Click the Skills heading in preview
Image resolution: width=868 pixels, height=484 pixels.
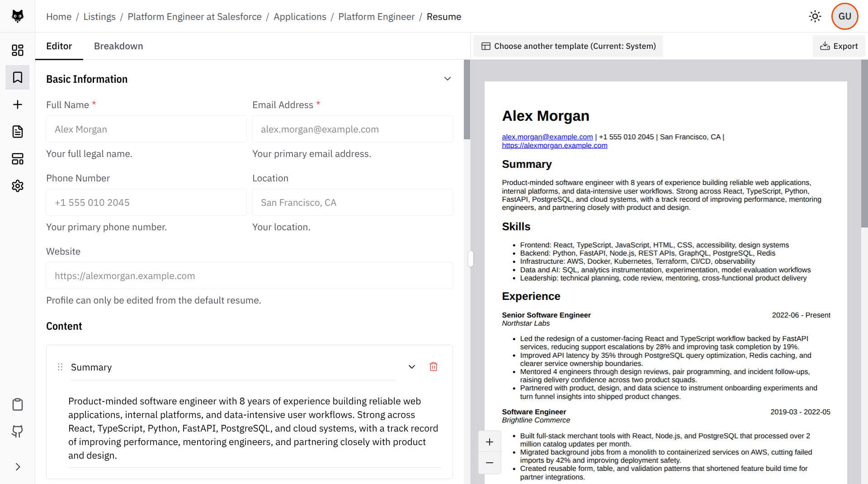[x=516, y=227]
